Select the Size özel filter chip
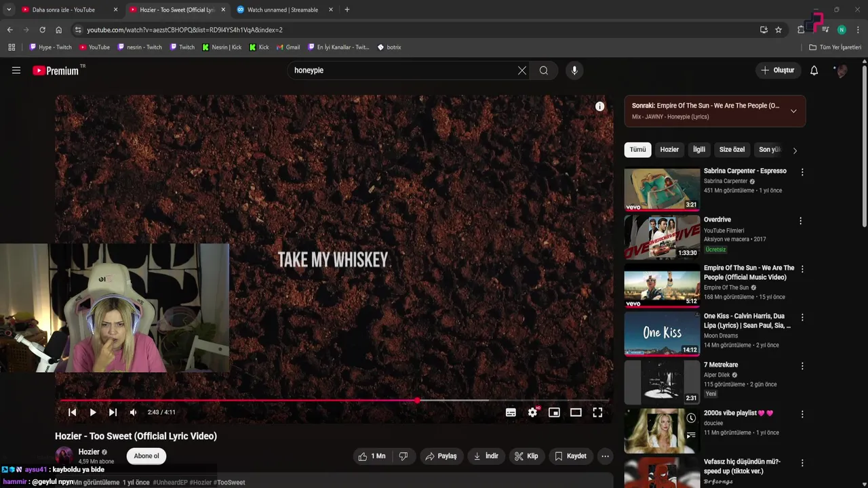Viewport: 868px width, 488px height. tap(732, 150)
